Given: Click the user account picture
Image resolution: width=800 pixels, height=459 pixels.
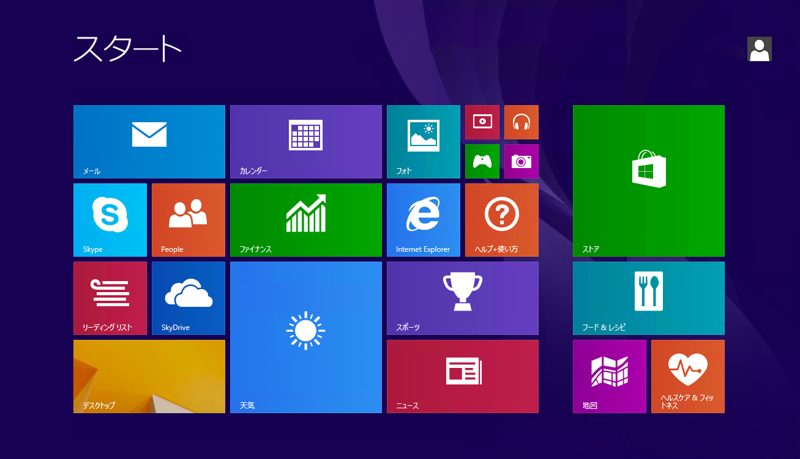Looking at the screenshot, I should tap(759, 49).
